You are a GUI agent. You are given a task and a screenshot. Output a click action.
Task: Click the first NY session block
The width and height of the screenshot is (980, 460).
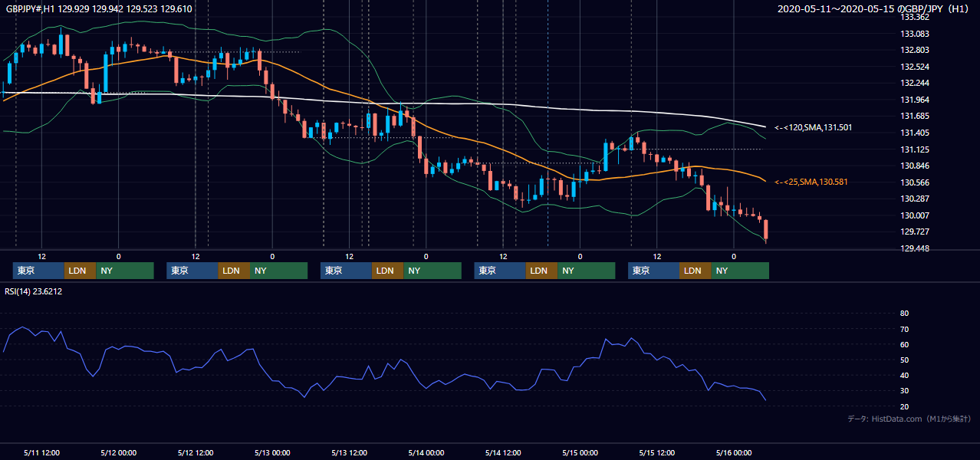point(125,271)
